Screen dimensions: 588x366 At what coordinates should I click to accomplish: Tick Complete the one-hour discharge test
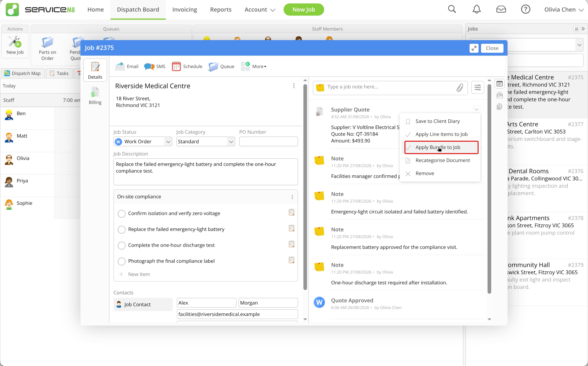tap(121, 245)
